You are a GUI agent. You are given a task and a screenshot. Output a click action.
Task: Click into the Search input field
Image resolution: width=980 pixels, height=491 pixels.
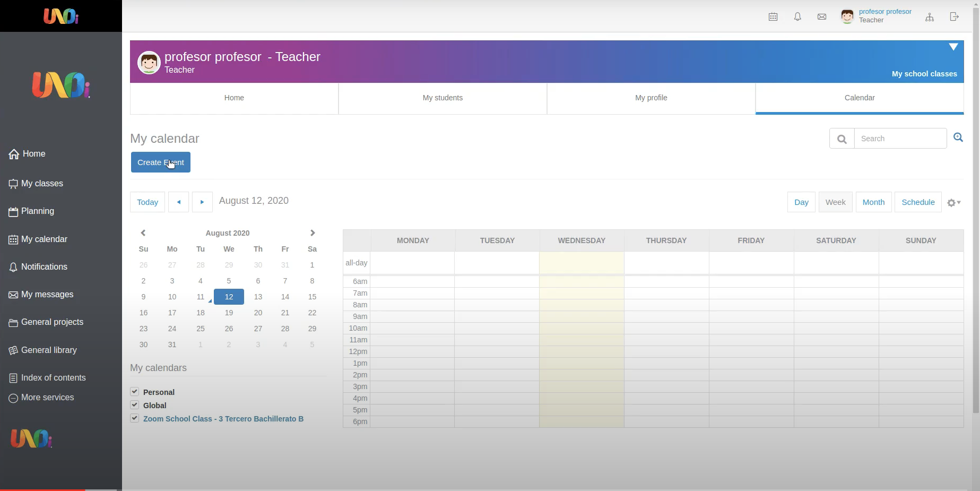[900, 139]
